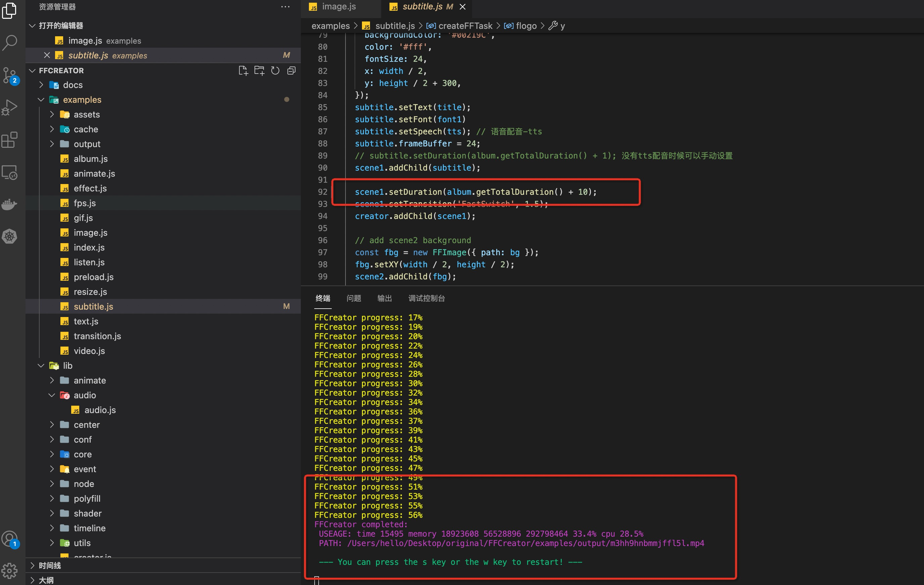
Task: Open Source Control showing 2 pending changes
Action: (x=10, y=75)
